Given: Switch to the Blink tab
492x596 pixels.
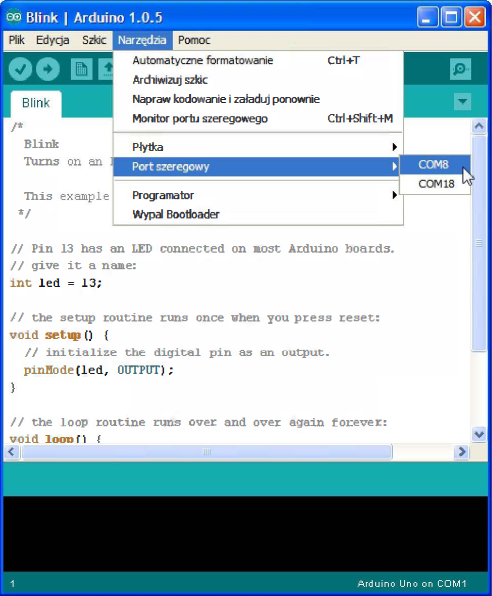Looking at the screenshot, I should 36,103.
